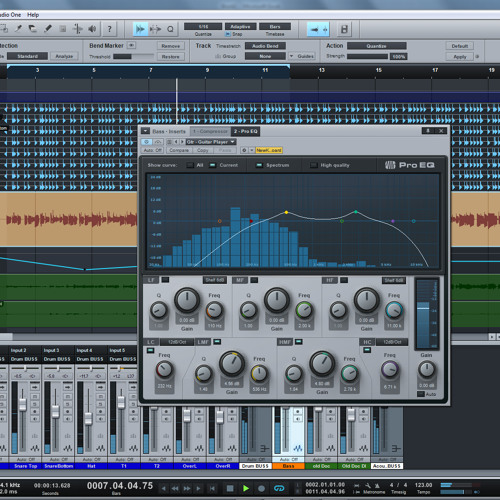Toggle the Guides option
The image size is (500, 500).
coord(302,56)
